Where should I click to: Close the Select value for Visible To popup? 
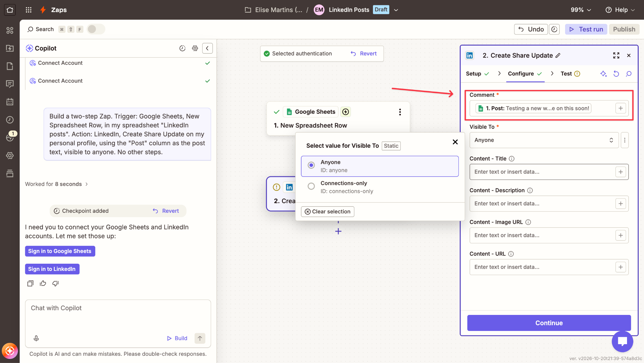point(455,142)
